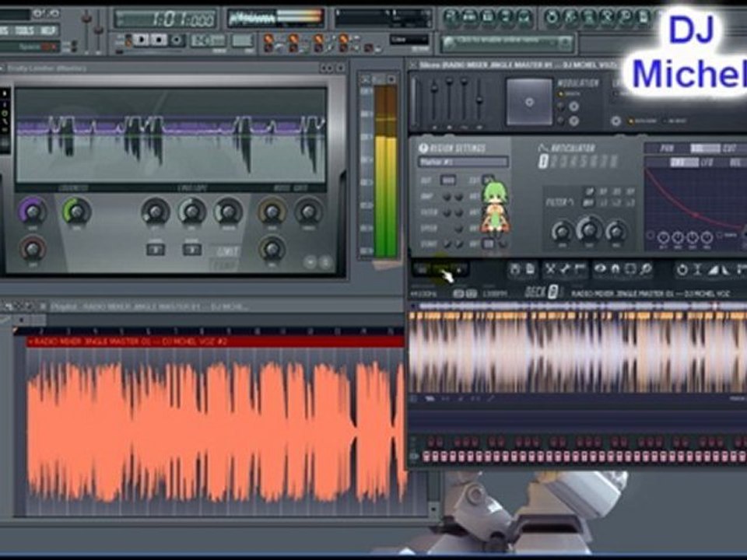Open the Marker #1 region selector dropdown
Image resolution: width=747 pixels, height=560 pixels.
[463, 163]
